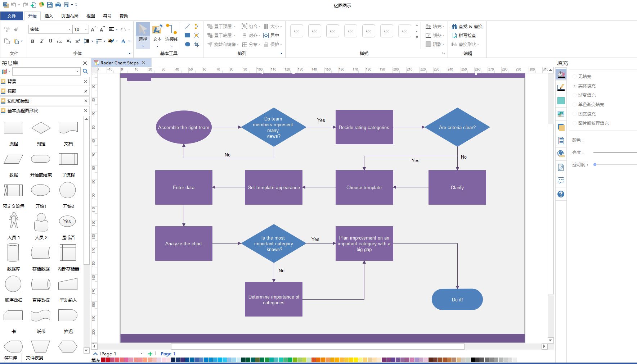Switch to the 页面布局 ribbon tab
Screen dimensions: 637x364
tap(70, 16)
